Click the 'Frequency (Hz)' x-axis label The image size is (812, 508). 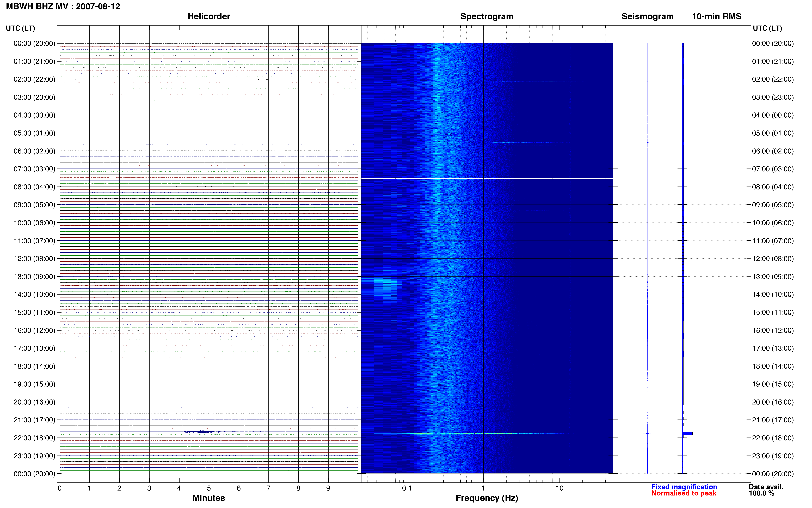[x=487, y=498]
